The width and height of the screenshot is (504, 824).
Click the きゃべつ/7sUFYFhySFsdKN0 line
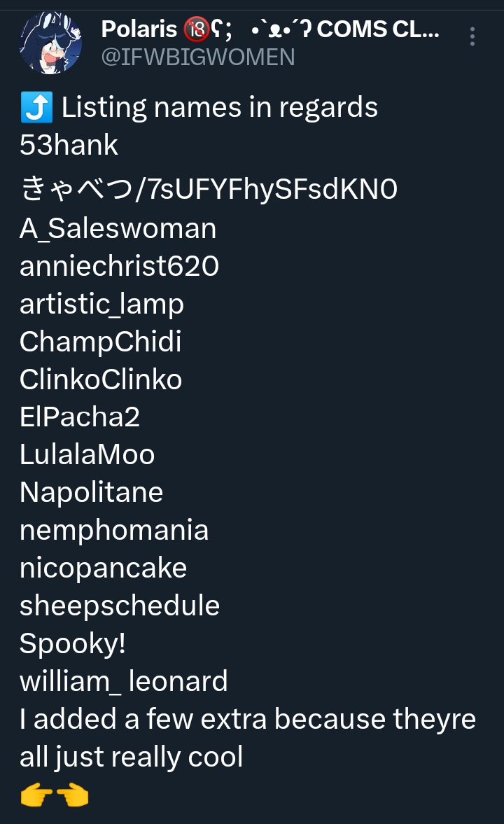[x=209, y=189]
